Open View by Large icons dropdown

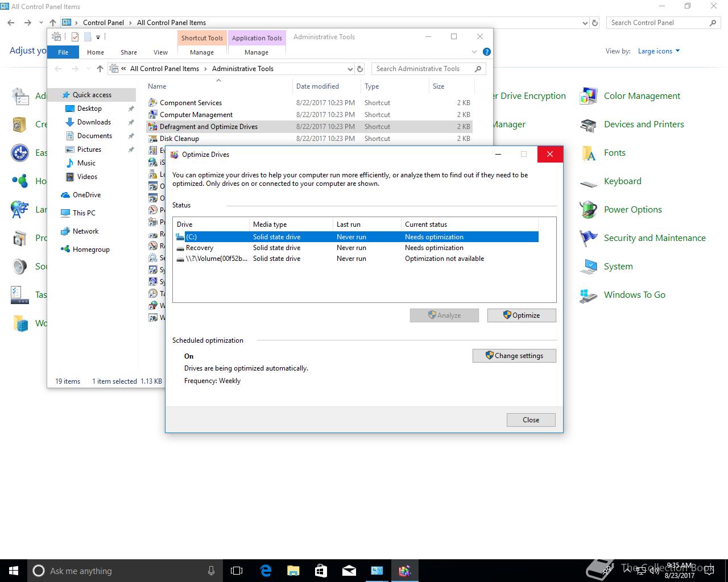pos(659,51)
